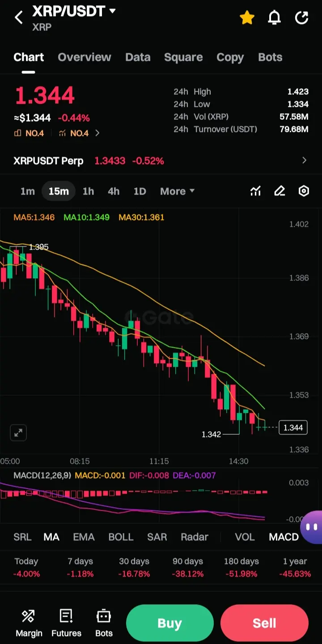This screenshot has width=322, height=644.
Task: Tap the 24h Vol value 57.58M
Action: [x=294, y=117]
